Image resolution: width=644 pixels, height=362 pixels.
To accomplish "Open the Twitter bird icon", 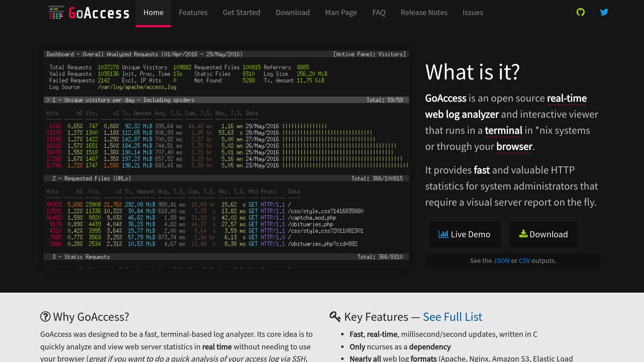I will click(604, 12).
